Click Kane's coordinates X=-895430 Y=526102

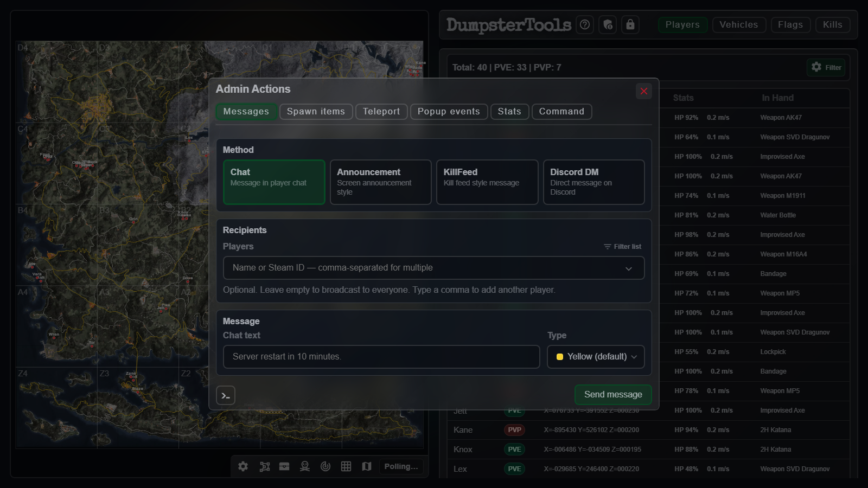[591, 430]
